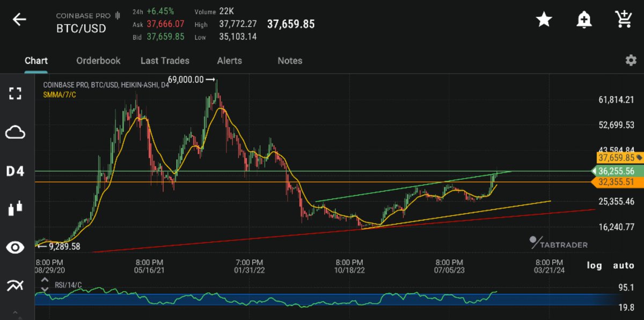Image resolution: width=644 pixels, height=320 pixels.
Task: Collapse the RSI panel chevron
Action: click(45, 289)
